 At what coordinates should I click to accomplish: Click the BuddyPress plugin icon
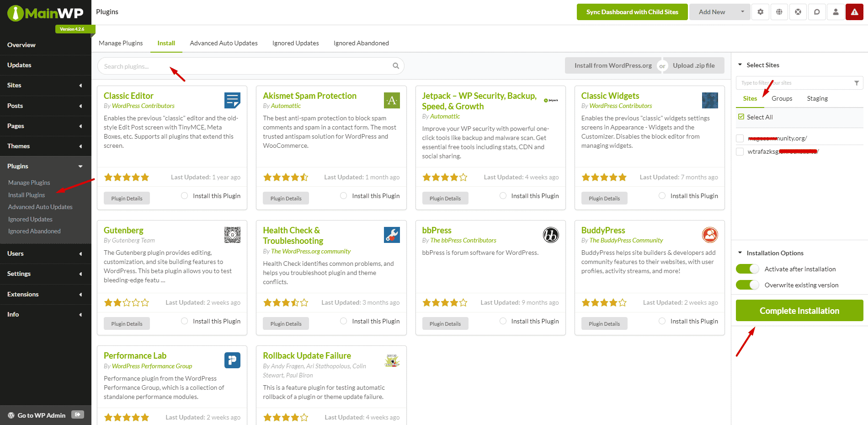710,235
